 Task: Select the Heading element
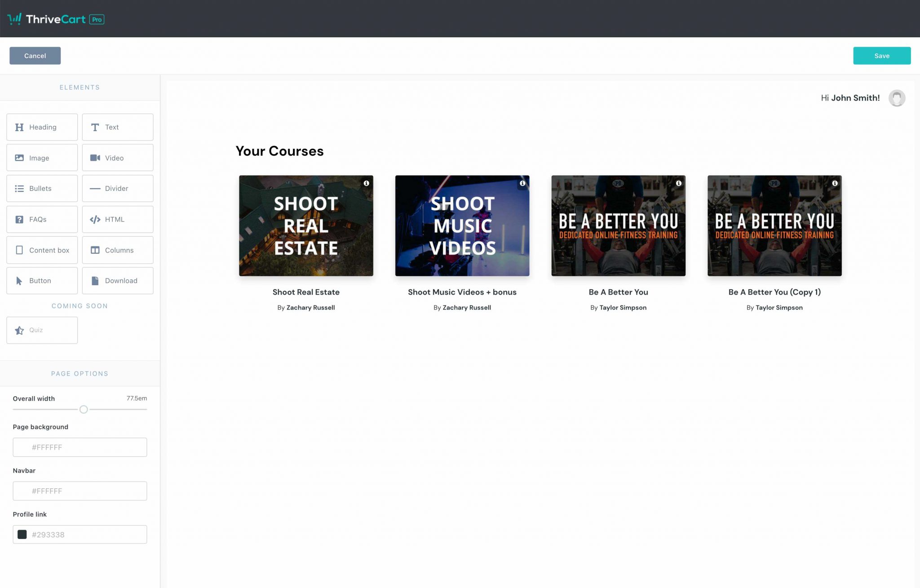pos(42,127)
